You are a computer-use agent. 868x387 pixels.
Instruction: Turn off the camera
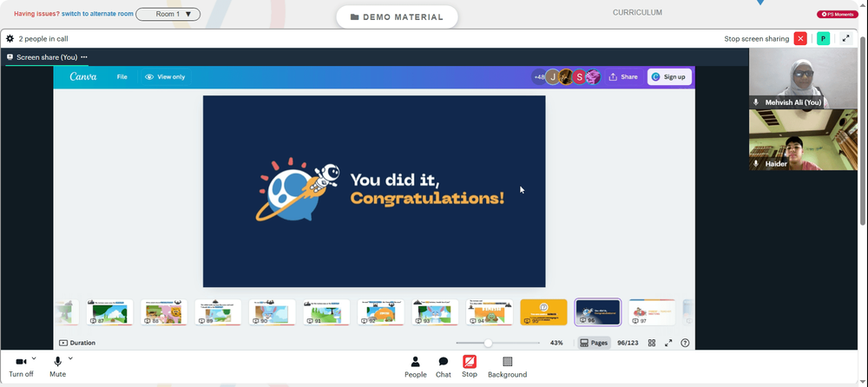[x=21, y=367]
